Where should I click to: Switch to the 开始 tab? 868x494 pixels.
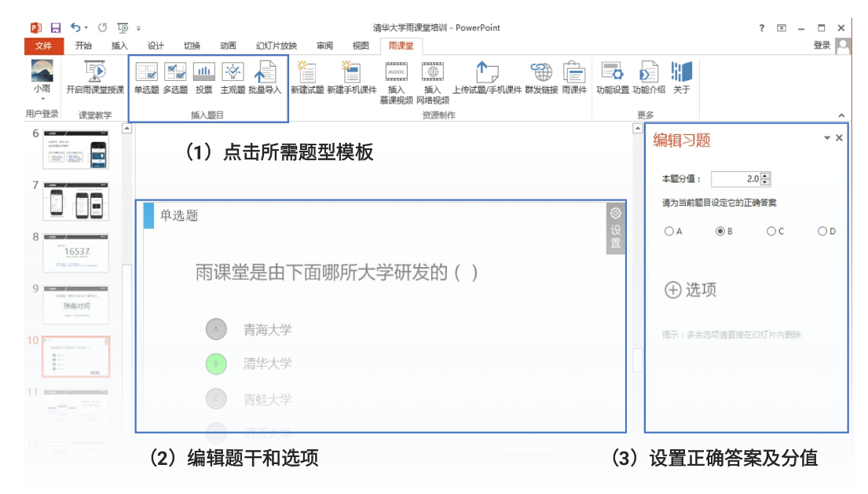click(x=83, y=46)
